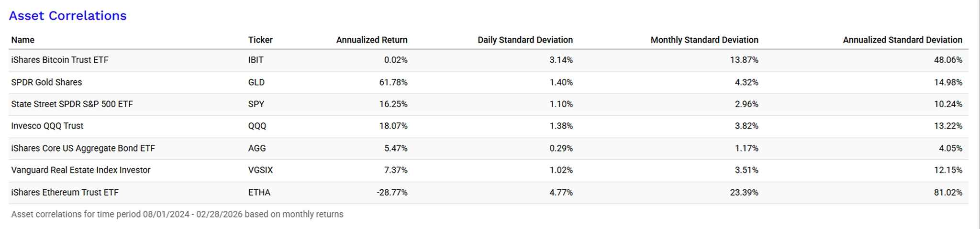The height and width of the screenshot is (229, 980).
Task: Click Vanguard Real Estate Index Investor
Action: click(x=81, y=170)
